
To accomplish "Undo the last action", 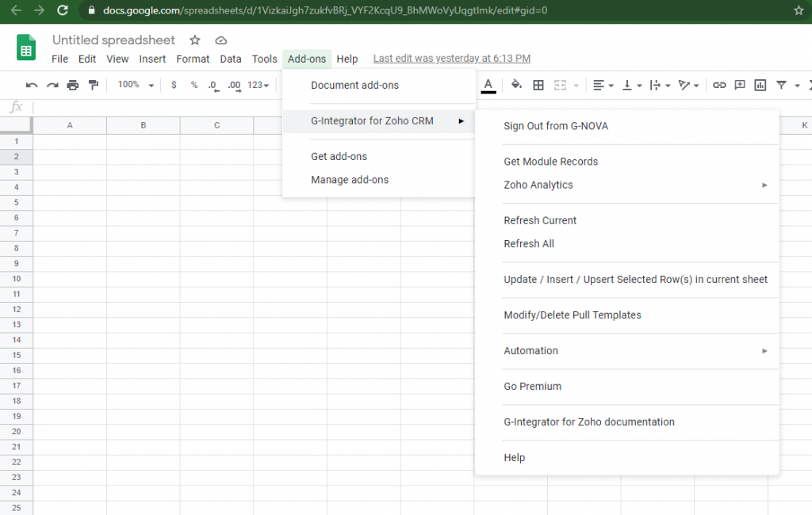I will (32, 86).
